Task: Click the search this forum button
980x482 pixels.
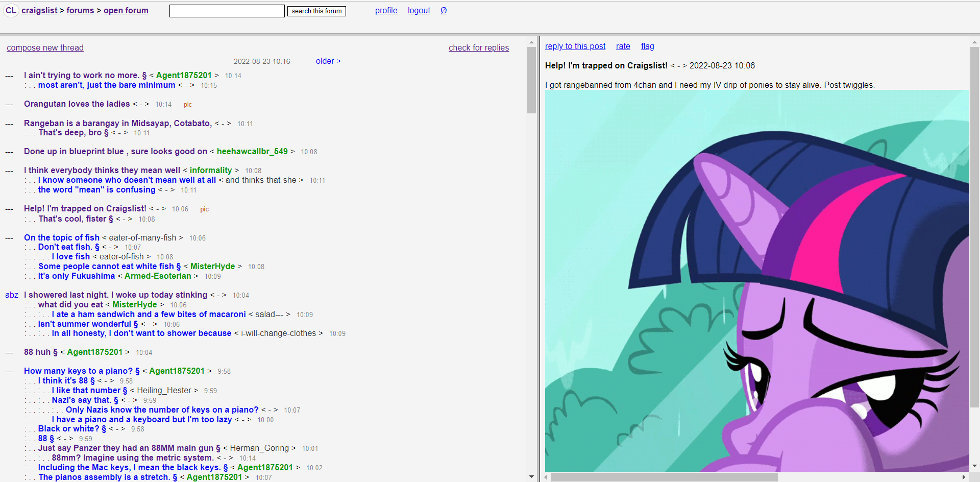Action: pos(316,11)
